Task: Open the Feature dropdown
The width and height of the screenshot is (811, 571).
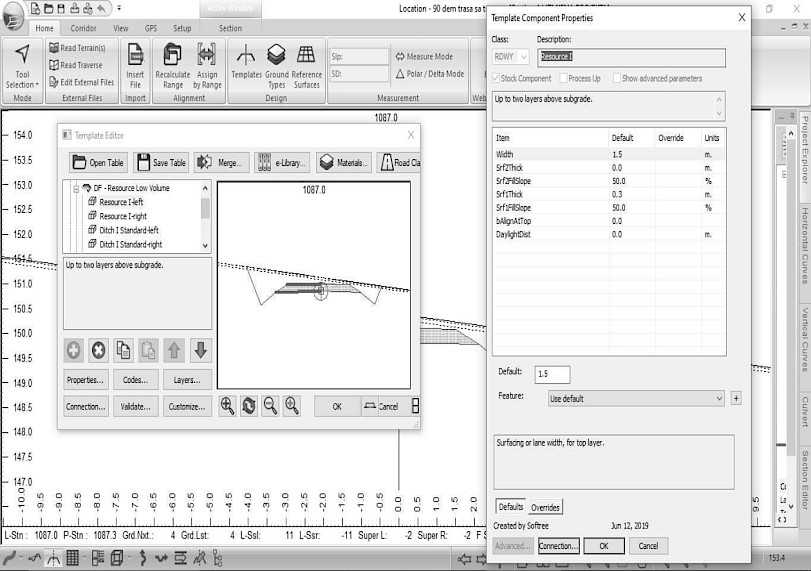Action: pyautogui.click(x=718, y=398)
